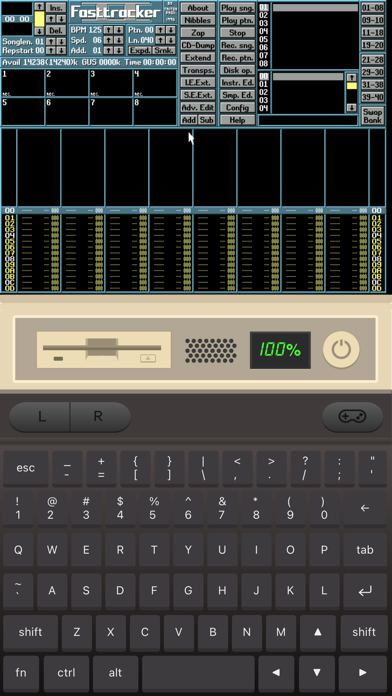Select instrument slot 01 name field
Screen dimensions: 392x696
click(x=315, y=8)
